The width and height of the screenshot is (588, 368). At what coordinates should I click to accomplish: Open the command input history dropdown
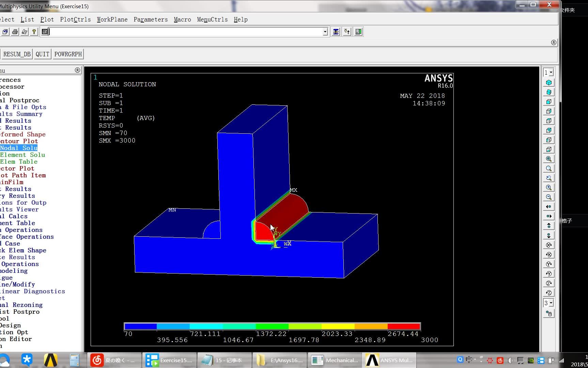tap(325, 32)
